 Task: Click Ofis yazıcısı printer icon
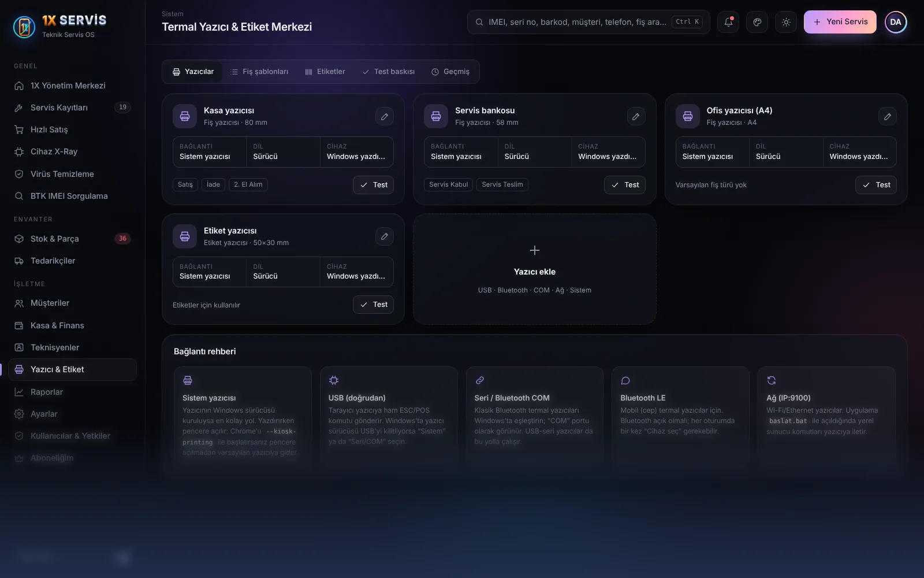click(688, 116)
